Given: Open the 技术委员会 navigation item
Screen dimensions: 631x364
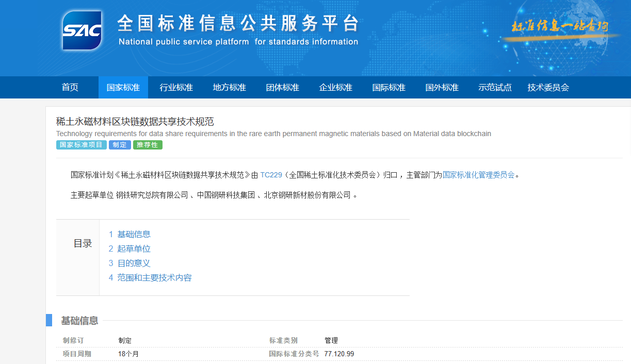Looking at the screenshot, I should (548, 88).
